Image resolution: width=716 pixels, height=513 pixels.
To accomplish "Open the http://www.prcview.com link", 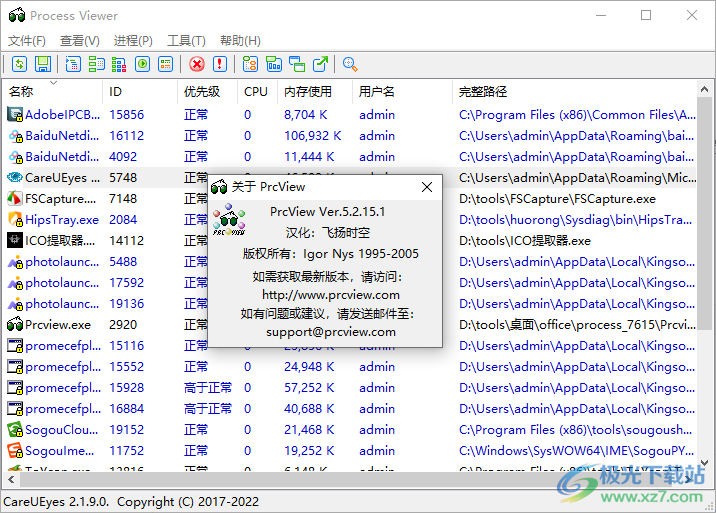I will click(x=331, y=295).
